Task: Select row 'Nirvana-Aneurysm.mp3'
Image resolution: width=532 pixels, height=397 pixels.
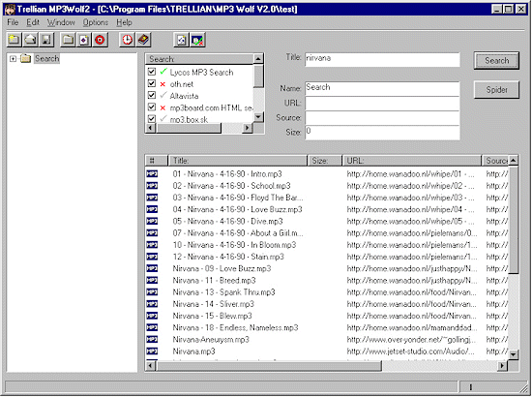Action: click(211, 339)
